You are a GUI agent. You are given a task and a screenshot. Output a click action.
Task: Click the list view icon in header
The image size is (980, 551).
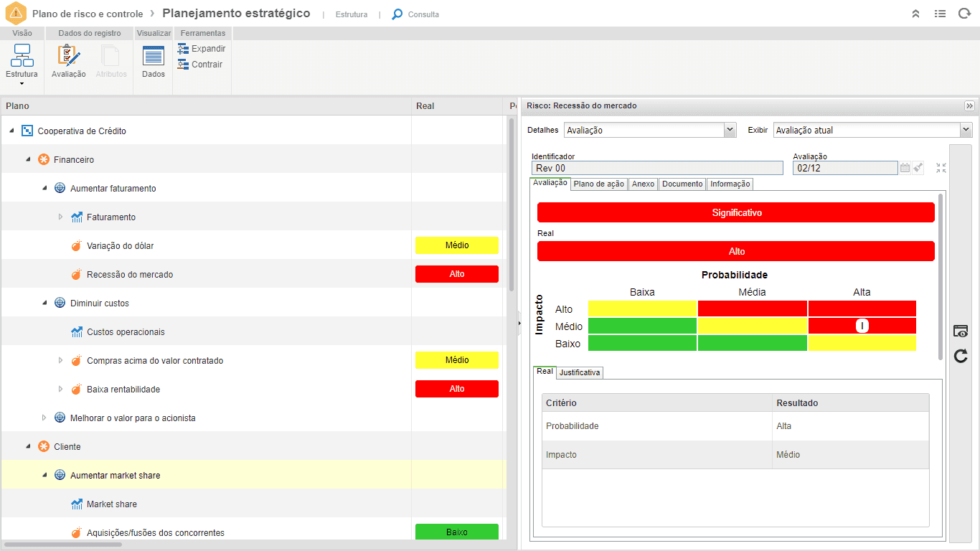click(940, 14)
